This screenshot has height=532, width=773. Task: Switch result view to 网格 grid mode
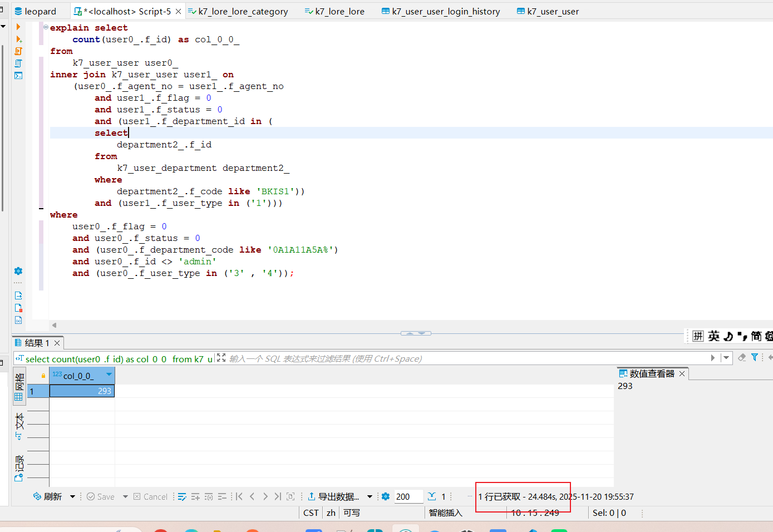(x=19, y=387)
